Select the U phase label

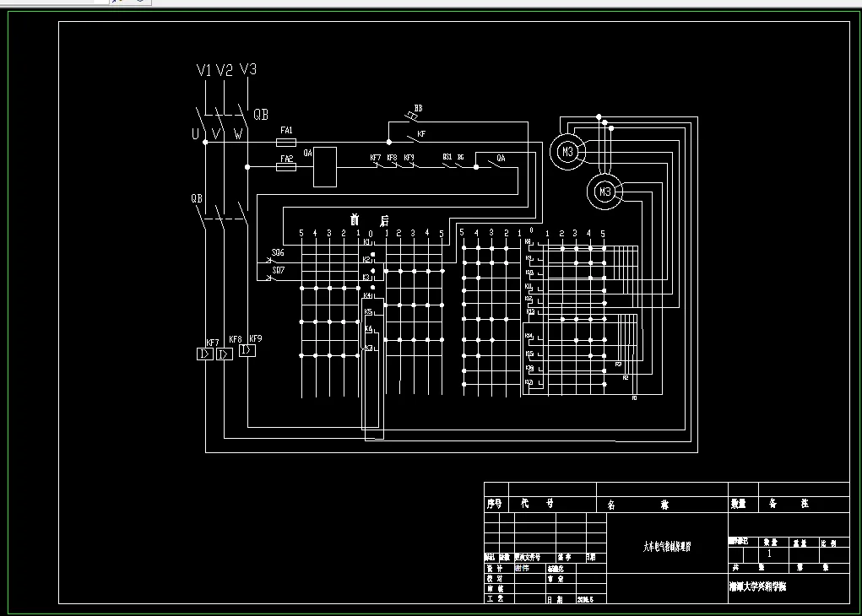click(x=195, y=133)
